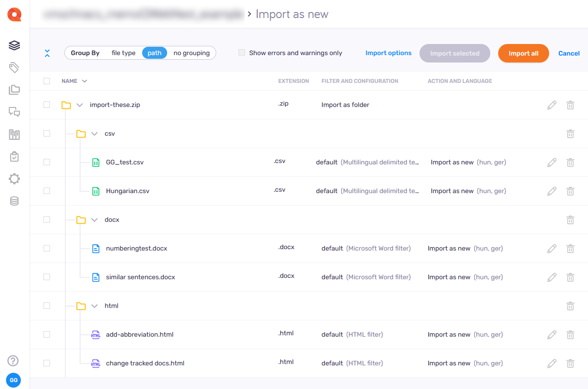Viewport: 588px width, 389px height.
Task: Collapse all rows using double-chevron icon
Action: click(47, 53)
